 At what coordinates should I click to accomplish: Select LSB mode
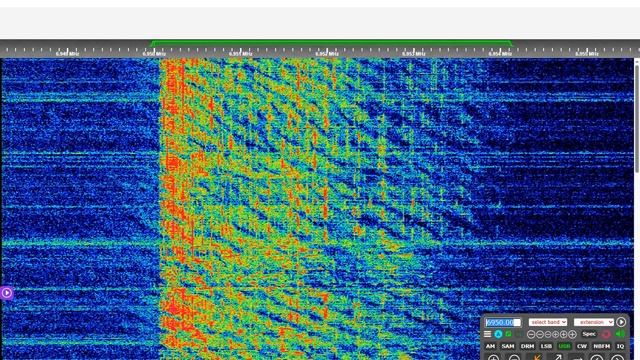click(546, 346)
